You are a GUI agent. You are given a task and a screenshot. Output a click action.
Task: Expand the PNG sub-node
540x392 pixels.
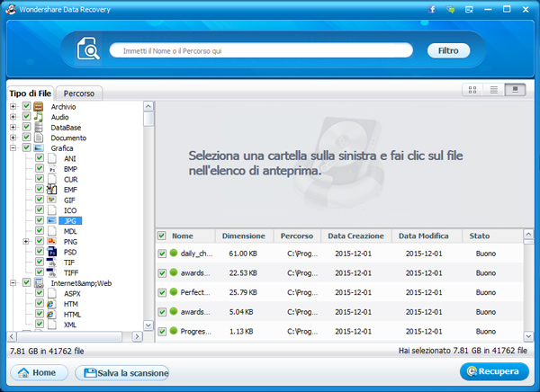[x=26, y=242]
